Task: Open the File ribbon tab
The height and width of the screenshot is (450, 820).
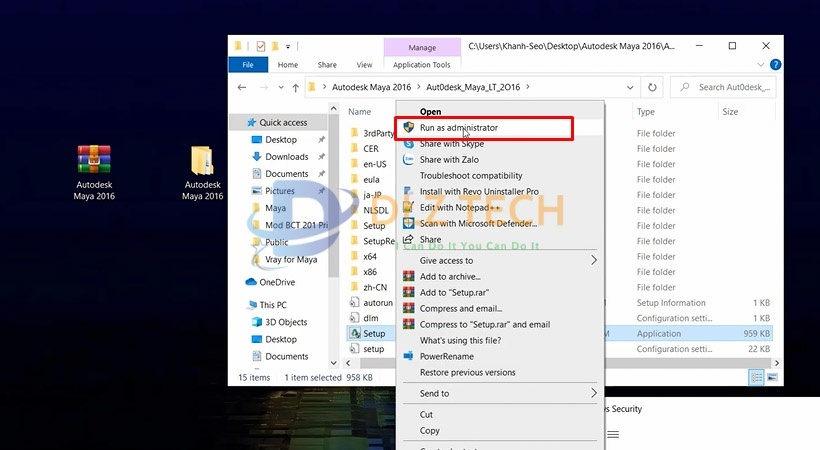Action: (x=248, y=65)
